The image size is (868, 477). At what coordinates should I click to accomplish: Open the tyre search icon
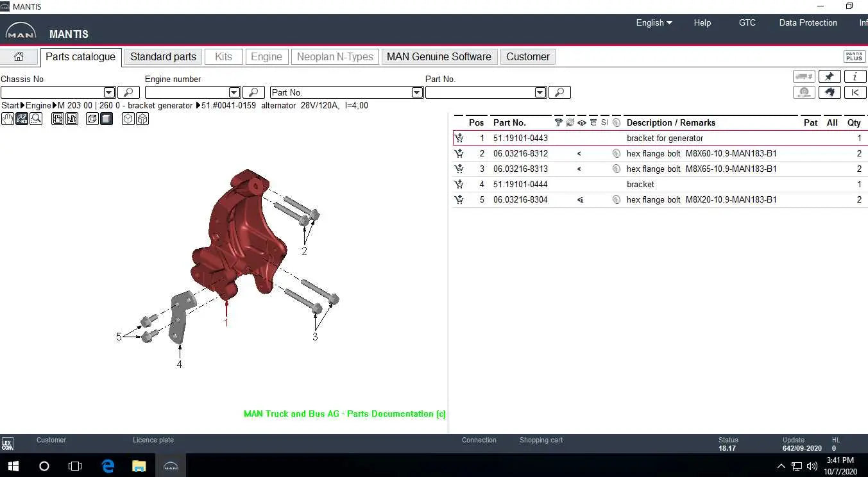coord(804,92)
